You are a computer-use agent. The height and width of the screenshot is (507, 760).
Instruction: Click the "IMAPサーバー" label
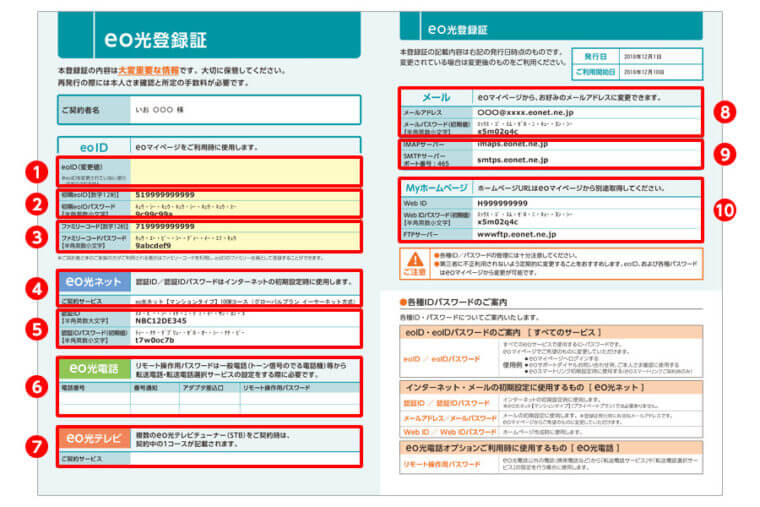pos(424,144)
